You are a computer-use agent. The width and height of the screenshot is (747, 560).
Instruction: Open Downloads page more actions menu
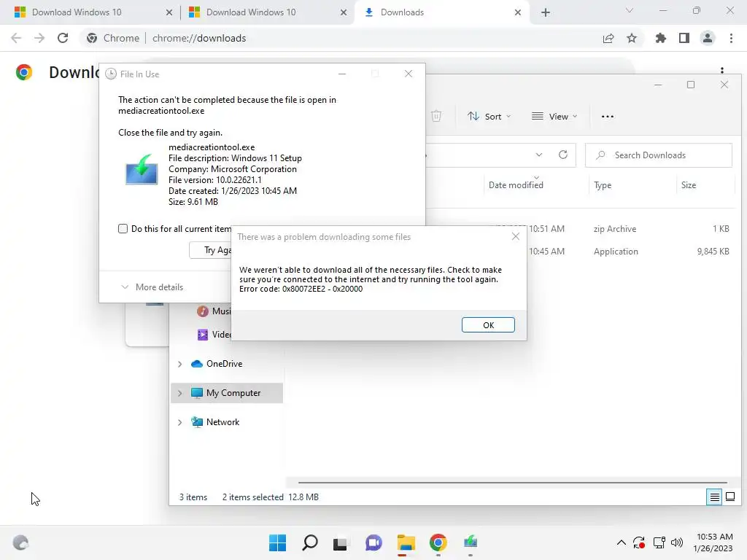click(722, 70)
